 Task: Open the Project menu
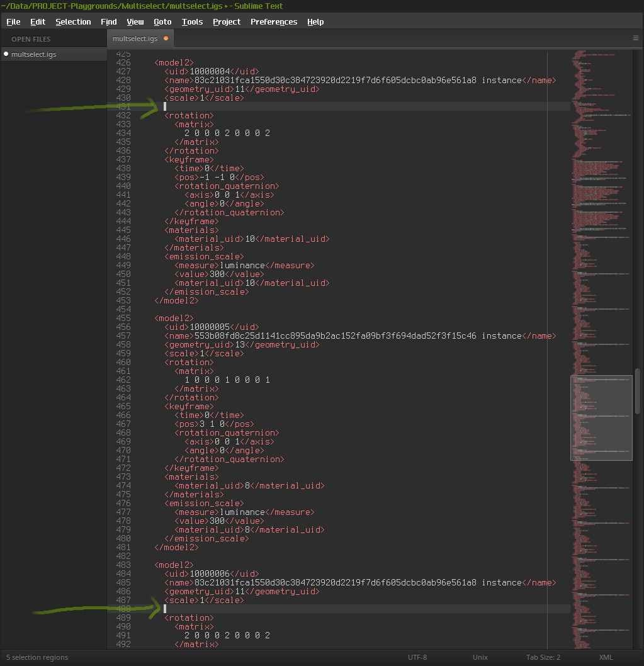click(x=226, y=21)
